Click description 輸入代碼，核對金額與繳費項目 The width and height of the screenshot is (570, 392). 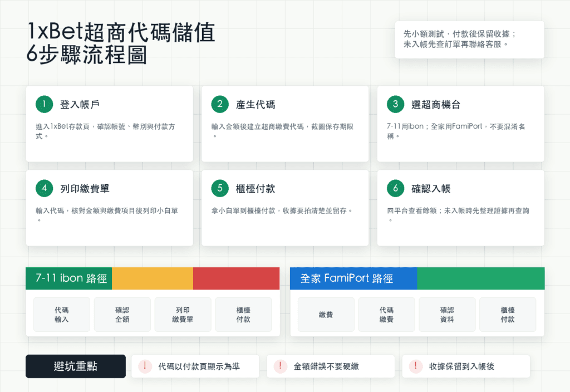coord(107,215)
